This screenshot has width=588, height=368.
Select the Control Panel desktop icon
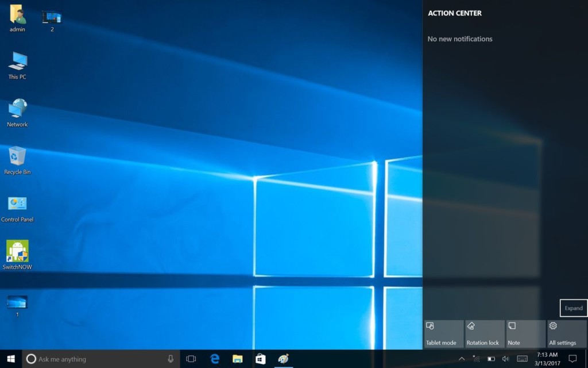pos(17,205)
